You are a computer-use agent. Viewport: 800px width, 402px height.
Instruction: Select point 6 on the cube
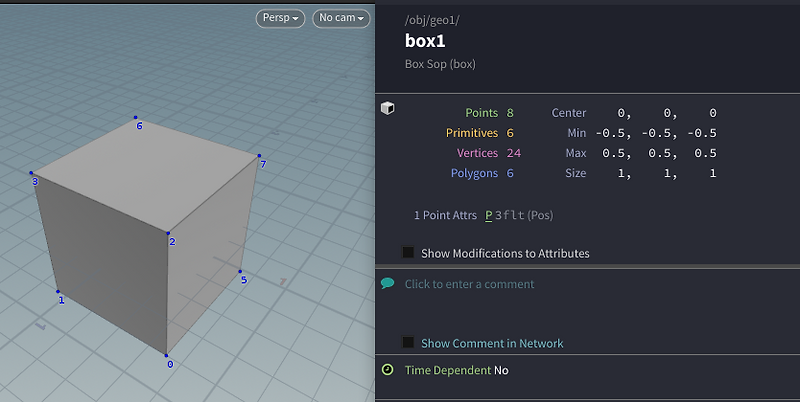point(135,117)
